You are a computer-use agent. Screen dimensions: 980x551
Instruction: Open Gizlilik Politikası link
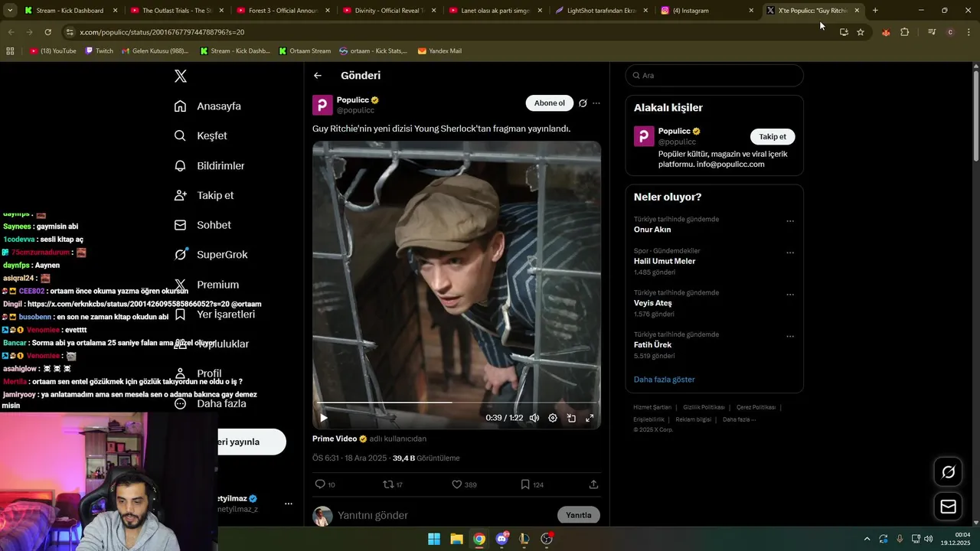pyautogui.click(x=704, y=407)
